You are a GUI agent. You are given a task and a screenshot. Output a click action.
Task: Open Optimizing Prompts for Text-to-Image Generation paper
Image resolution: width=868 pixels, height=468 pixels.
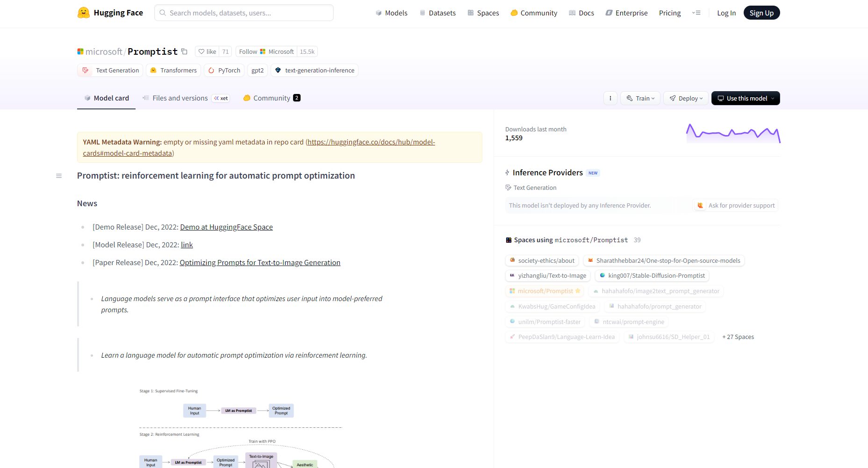[x=260, y=262]
